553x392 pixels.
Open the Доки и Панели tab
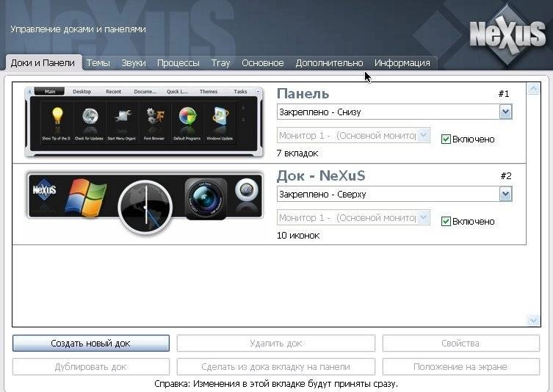pyautogui.click(x=43, y=62)
